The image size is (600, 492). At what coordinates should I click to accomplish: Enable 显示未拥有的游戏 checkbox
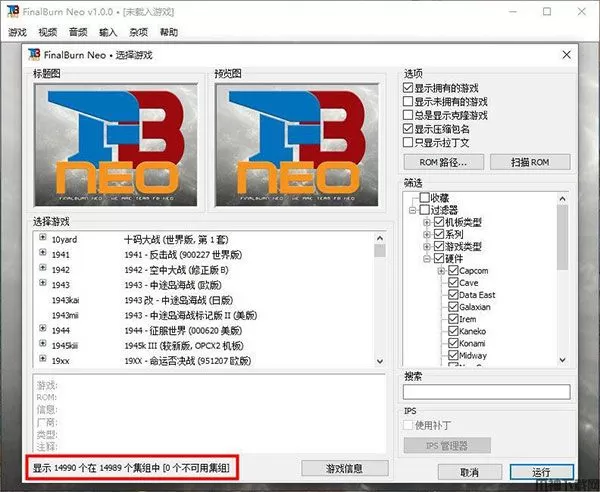point(408,101)
